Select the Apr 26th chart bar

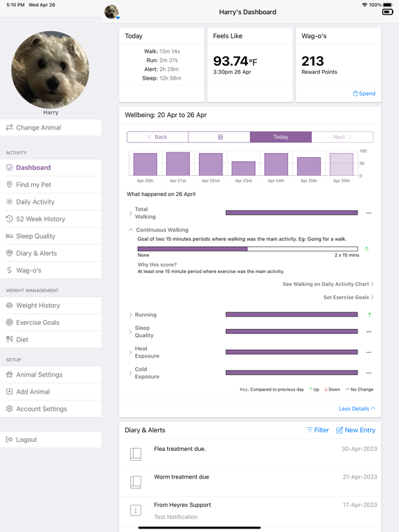click(x=342, y=164)
